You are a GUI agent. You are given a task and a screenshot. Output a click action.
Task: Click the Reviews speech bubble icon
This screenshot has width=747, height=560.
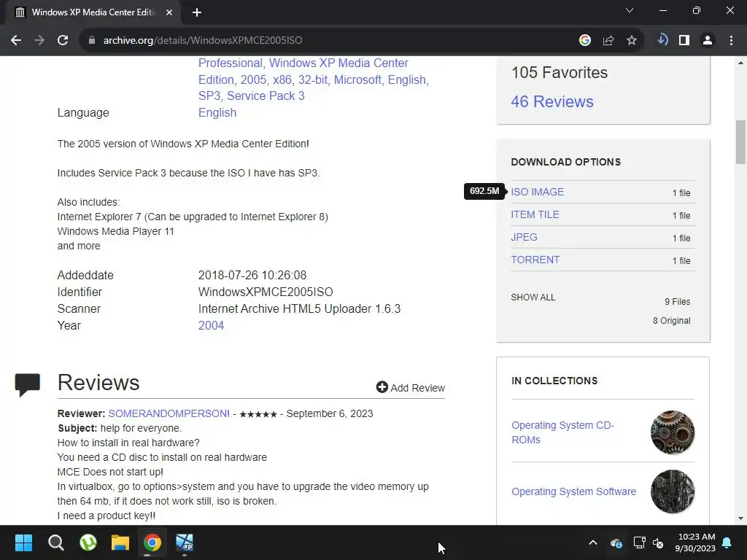click(27, 385)
